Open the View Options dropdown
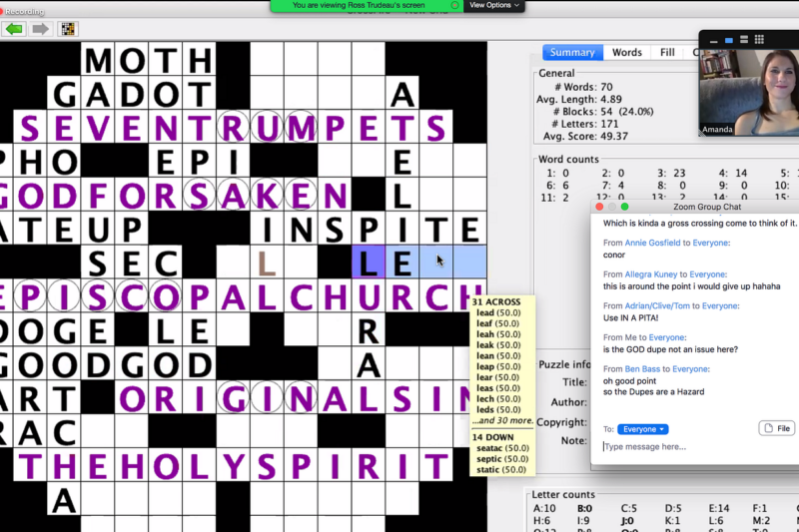 pyautogui.click(x=493, y=5)
